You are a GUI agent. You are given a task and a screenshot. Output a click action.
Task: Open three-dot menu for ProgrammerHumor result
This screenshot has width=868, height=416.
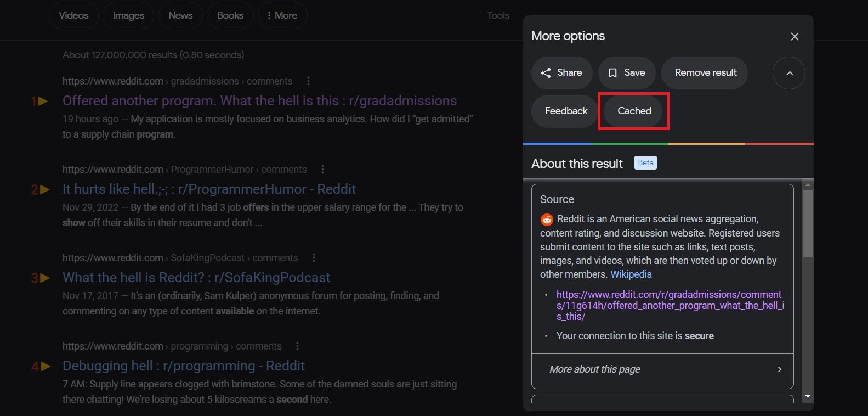coord(322,170)
